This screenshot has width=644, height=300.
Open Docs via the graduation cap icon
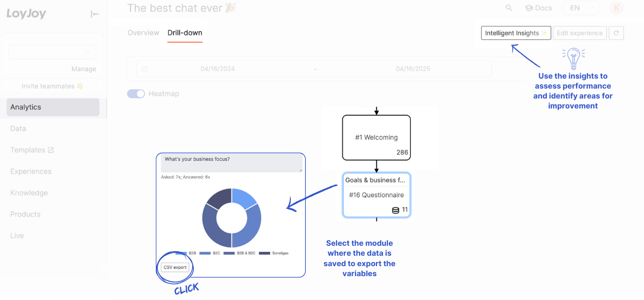click(x=529, y=8)
